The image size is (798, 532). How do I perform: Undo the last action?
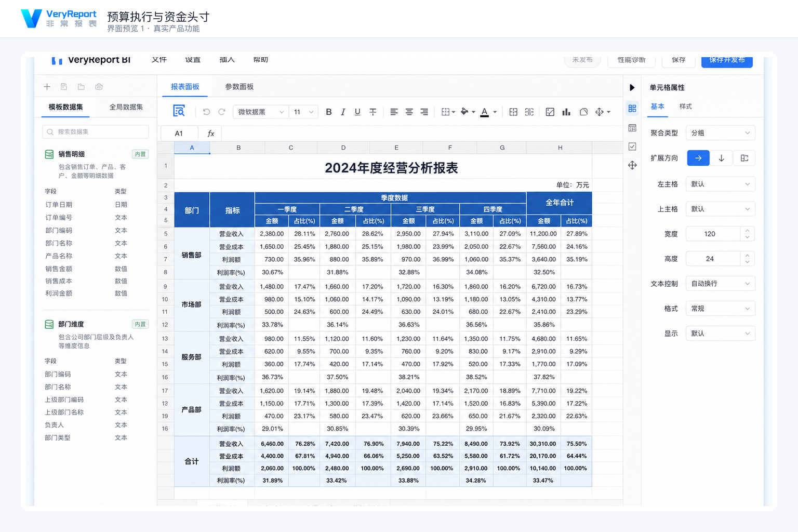(x=206, y=112)
